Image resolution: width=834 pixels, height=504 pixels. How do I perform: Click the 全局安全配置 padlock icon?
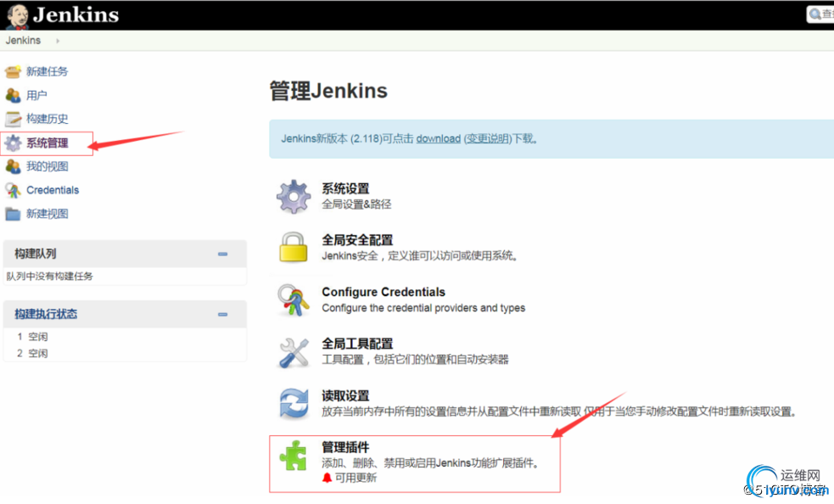click(x=294, y=248)
